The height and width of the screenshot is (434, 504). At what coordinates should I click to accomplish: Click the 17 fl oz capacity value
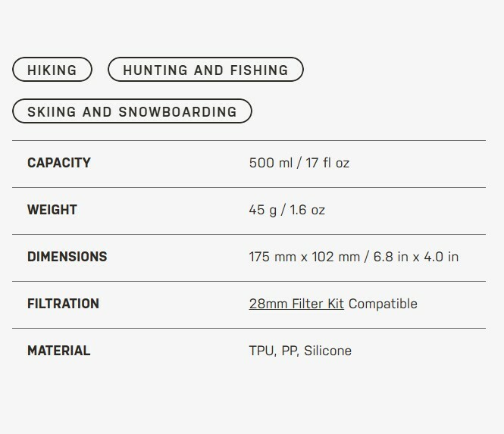tap(326, 163)
